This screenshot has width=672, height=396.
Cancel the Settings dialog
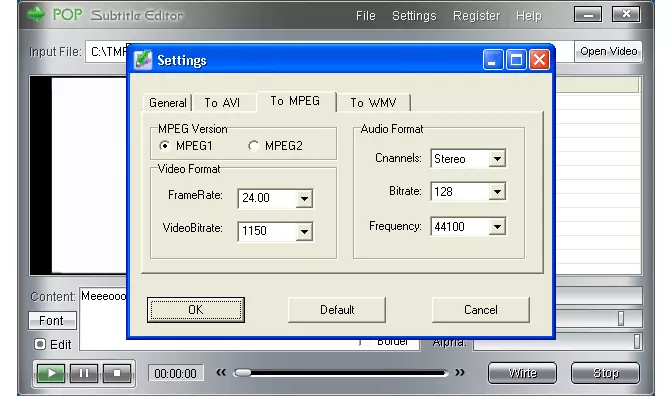(481, 310)
